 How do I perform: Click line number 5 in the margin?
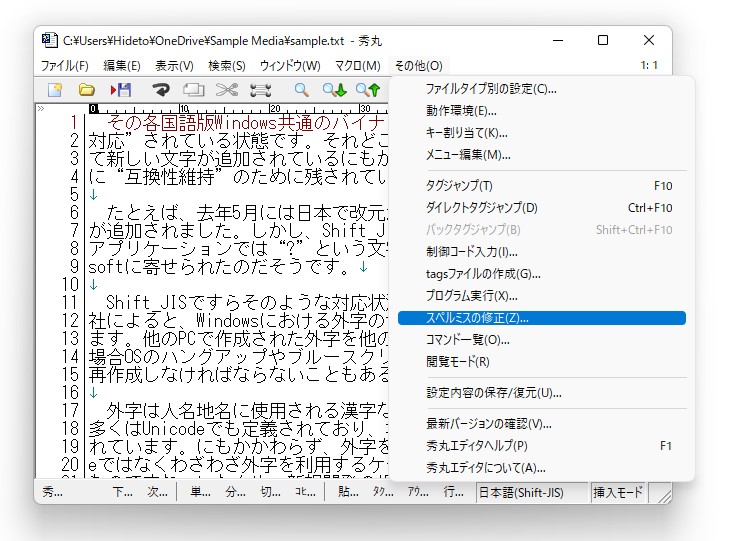tap(74, 194)
